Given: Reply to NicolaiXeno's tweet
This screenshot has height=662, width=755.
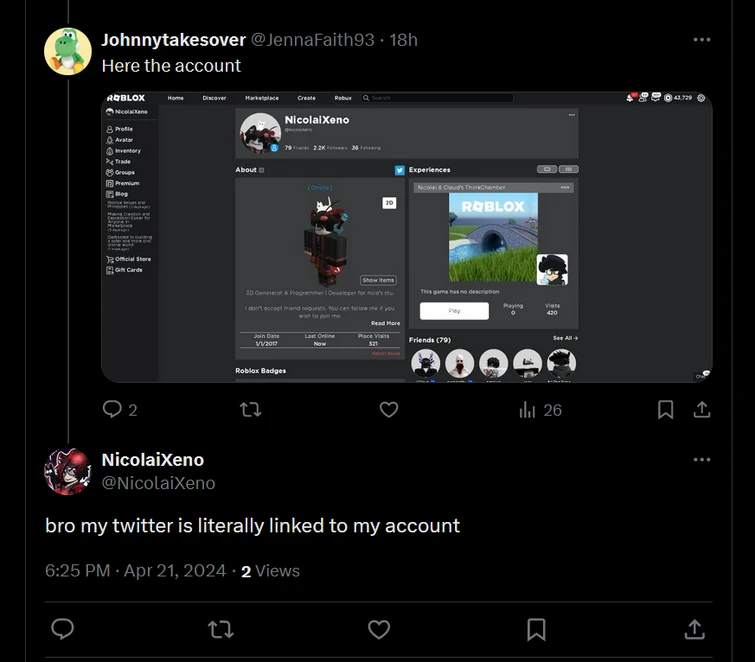Looking at the screenshot, I should click(63, 629).
